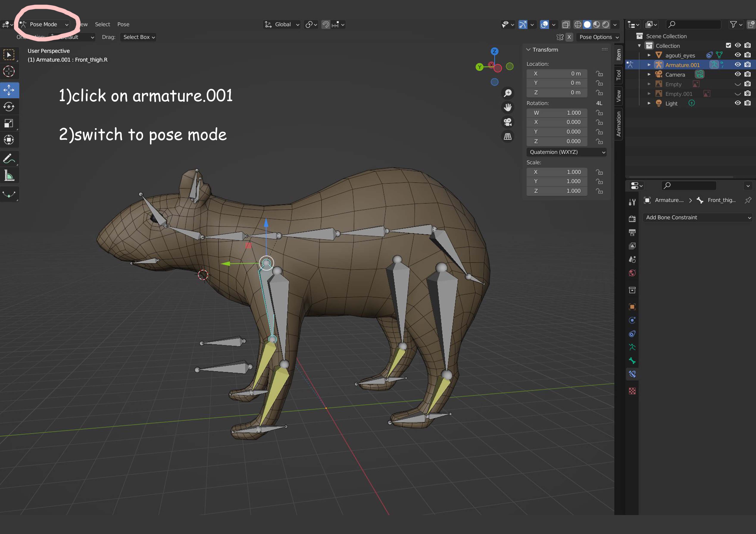Click the pan hand navigation button
The height and width of the screenshot is (534, 756).
[x=508, y=108]
